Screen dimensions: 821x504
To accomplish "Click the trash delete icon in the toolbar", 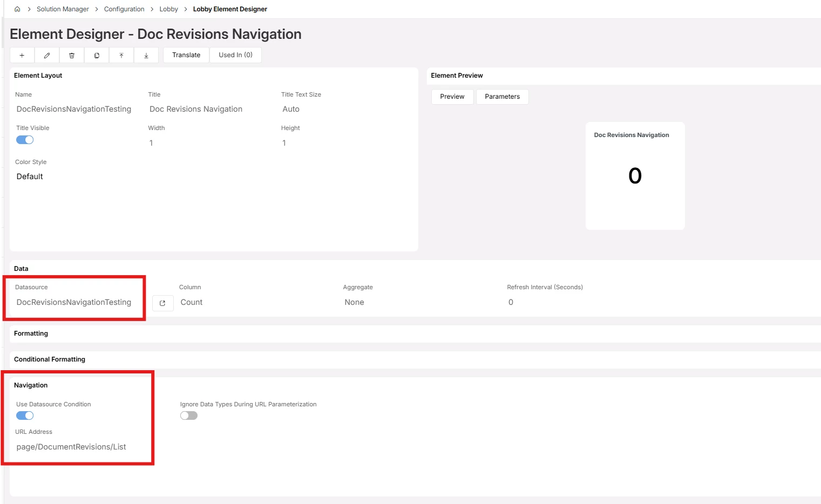I will [x=72, y=55].
